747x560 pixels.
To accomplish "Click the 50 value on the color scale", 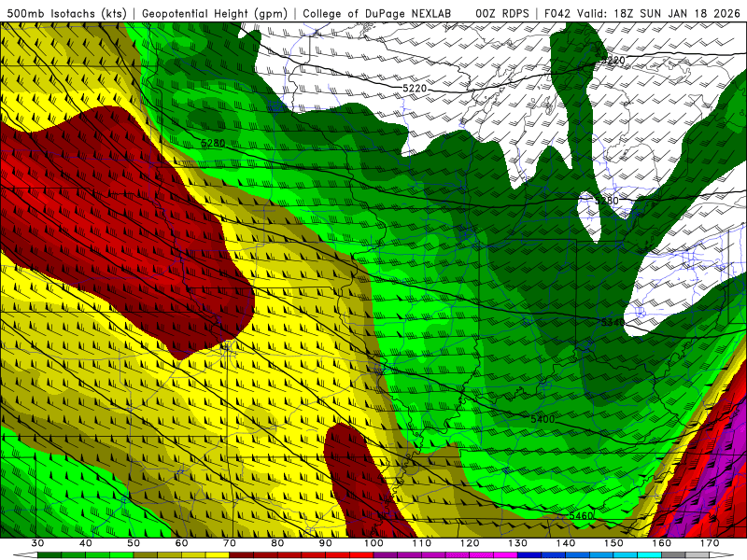I will [134, 543].
